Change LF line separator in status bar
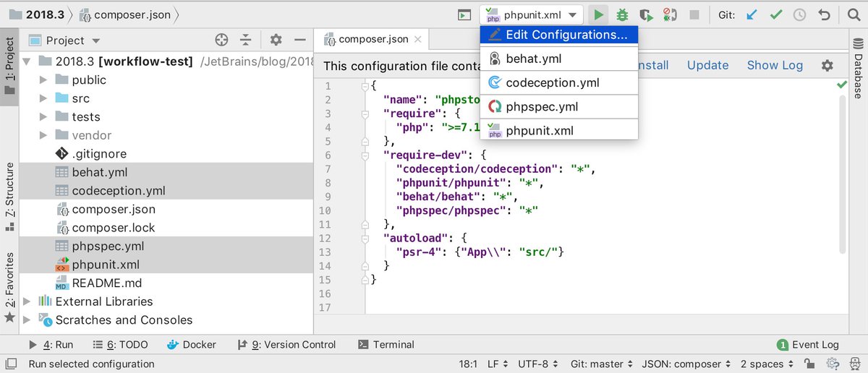The width and height of the screenshot is (868, 373). click(x=498, y=364)
